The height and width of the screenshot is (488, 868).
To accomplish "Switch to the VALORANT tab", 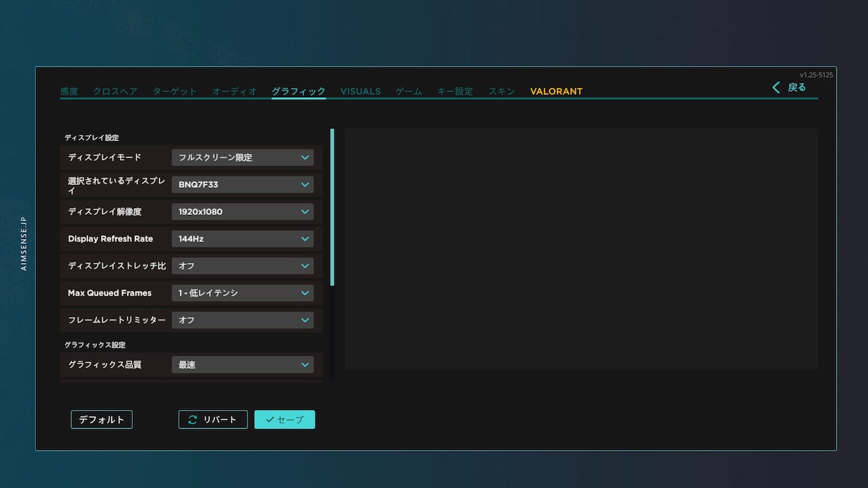I will [556, 91].
